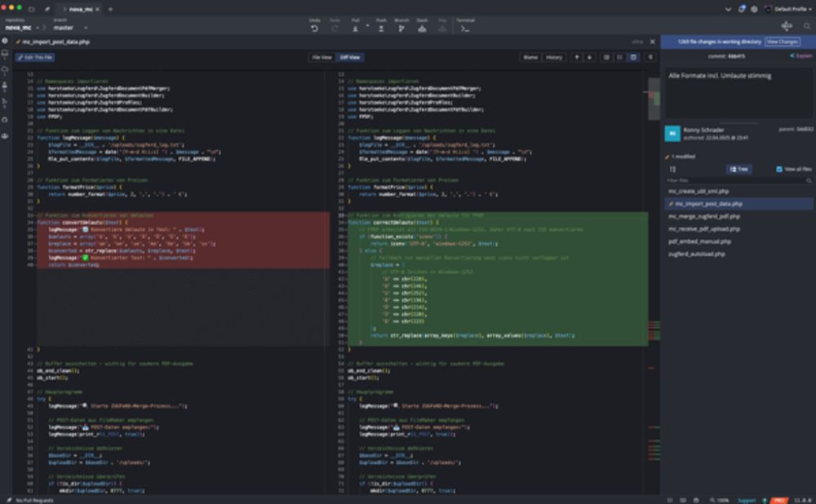The width and height of the screenshot is (816, 504).
Task: Select the nova_mc repository tab
Action: [x=80, y=9]
